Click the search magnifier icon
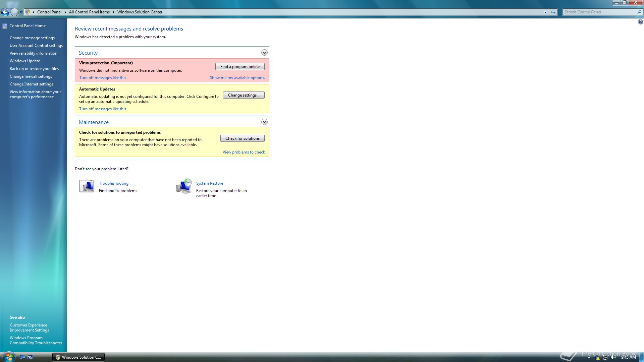This screenshot has height=362, width=644. (639, 12)
